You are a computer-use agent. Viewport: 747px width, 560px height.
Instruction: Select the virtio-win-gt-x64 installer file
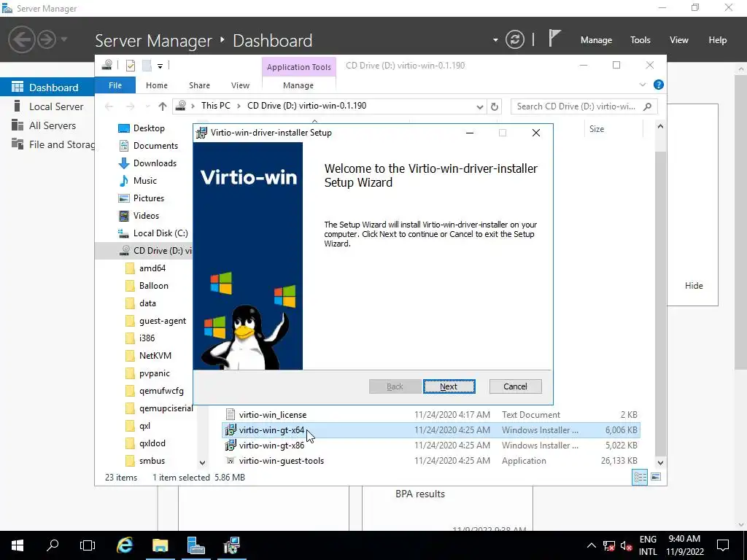click(431, 430)
